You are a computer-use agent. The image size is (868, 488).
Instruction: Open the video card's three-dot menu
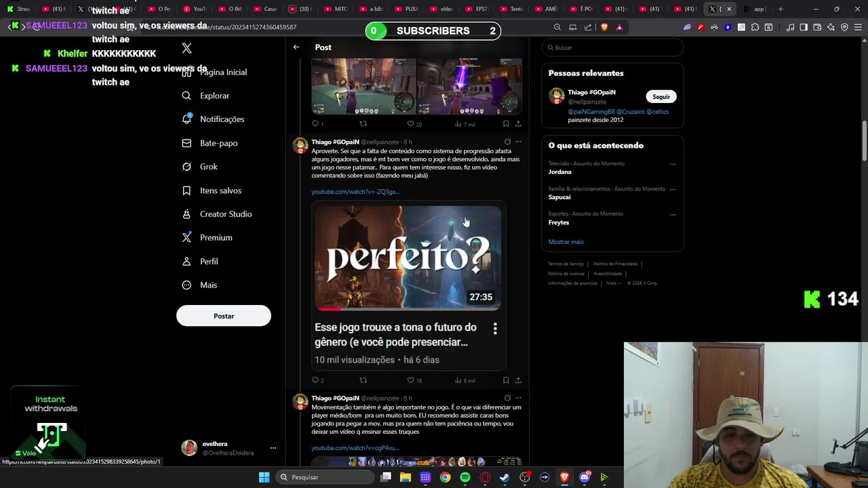point(495,329)
